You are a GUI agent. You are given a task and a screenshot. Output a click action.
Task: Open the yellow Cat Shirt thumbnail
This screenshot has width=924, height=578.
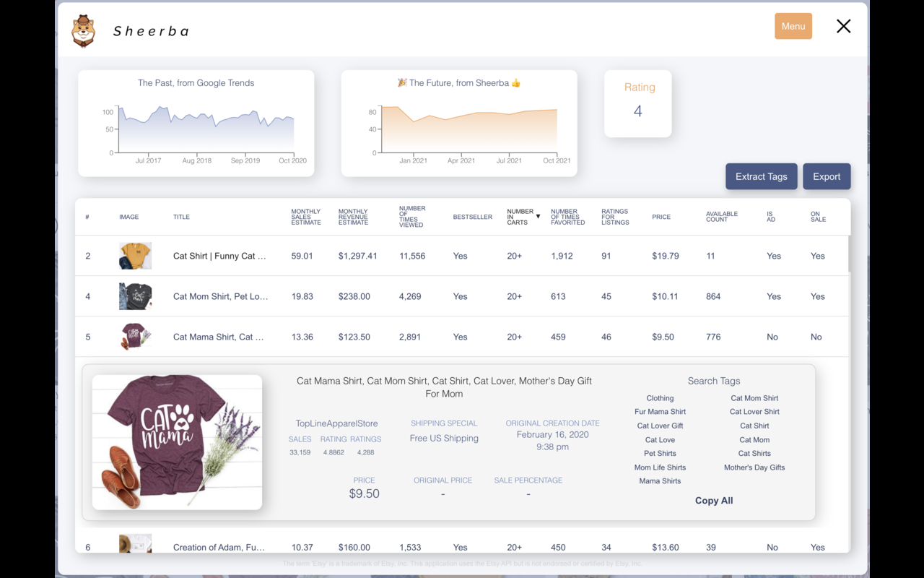pyautogui.click(x=135, y=256)
